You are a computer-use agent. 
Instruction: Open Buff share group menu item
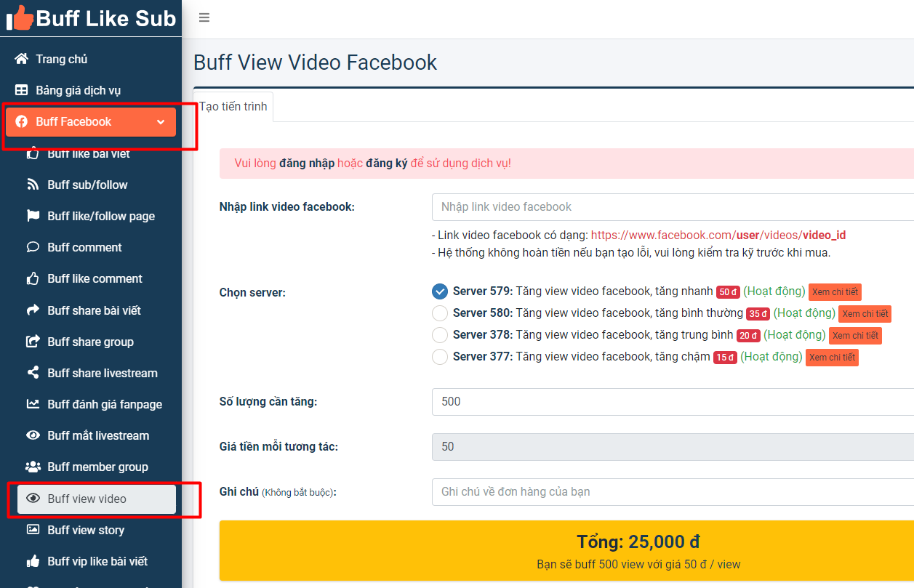97,342
